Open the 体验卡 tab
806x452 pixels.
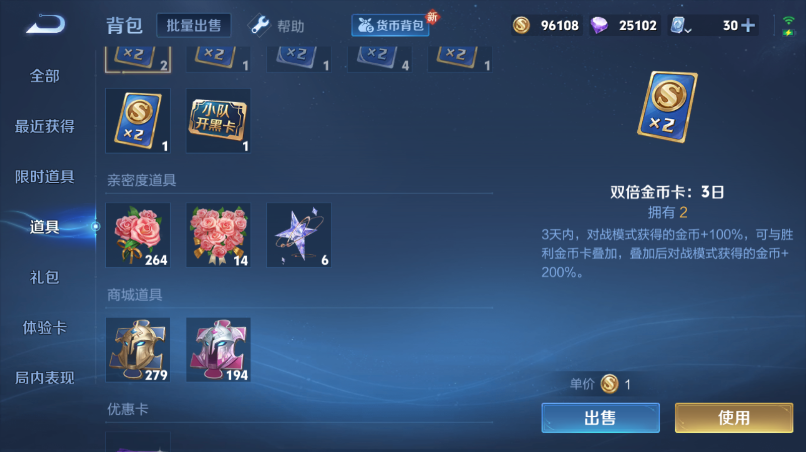click(x=45, y=328)
